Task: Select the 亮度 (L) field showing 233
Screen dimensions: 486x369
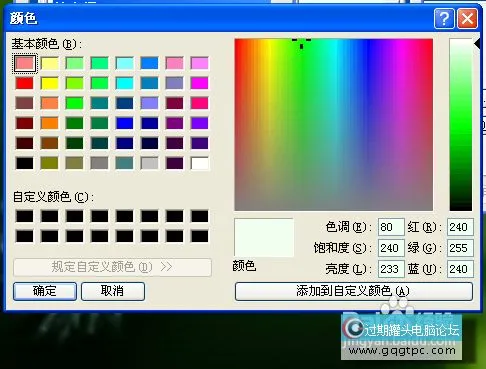Action: 391,269
